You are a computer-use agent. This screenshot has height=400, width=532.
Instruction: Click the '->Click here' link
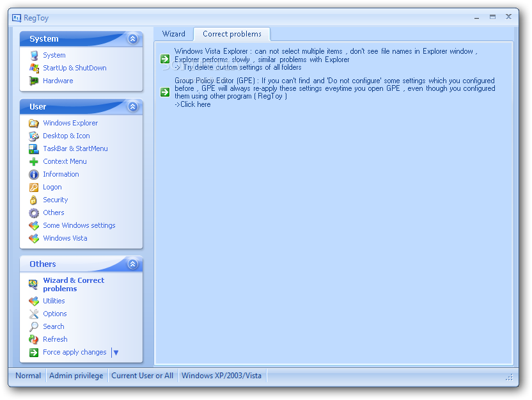192,104
